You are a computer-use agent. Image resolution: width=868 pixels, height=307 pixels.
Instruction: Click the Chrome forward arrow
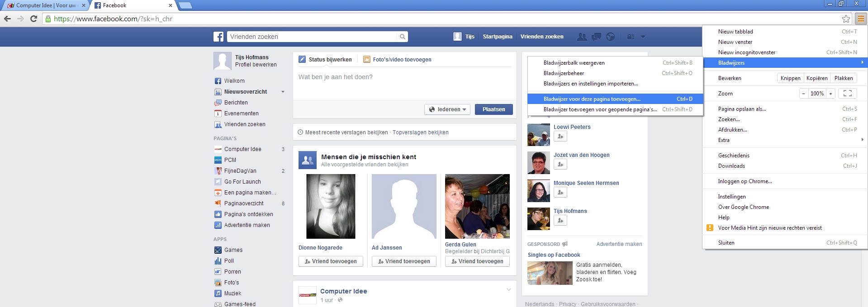point(20,19)
